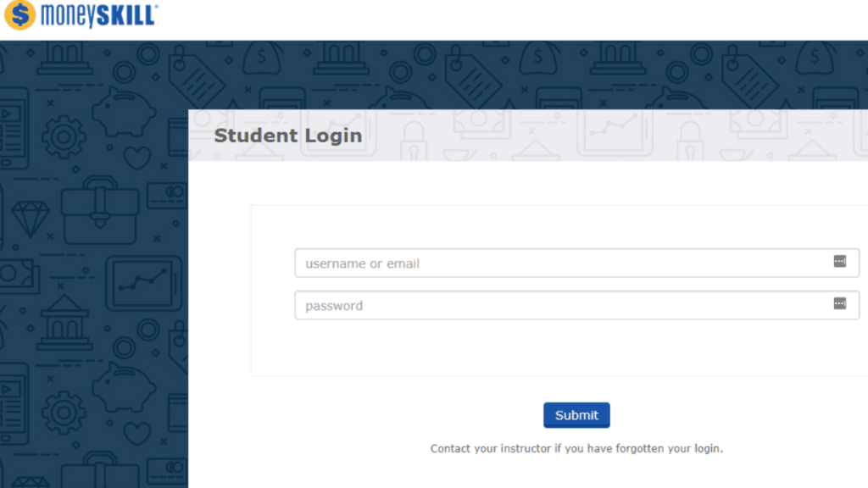
Task: Focus the username or email field
Action: [559, 263]
